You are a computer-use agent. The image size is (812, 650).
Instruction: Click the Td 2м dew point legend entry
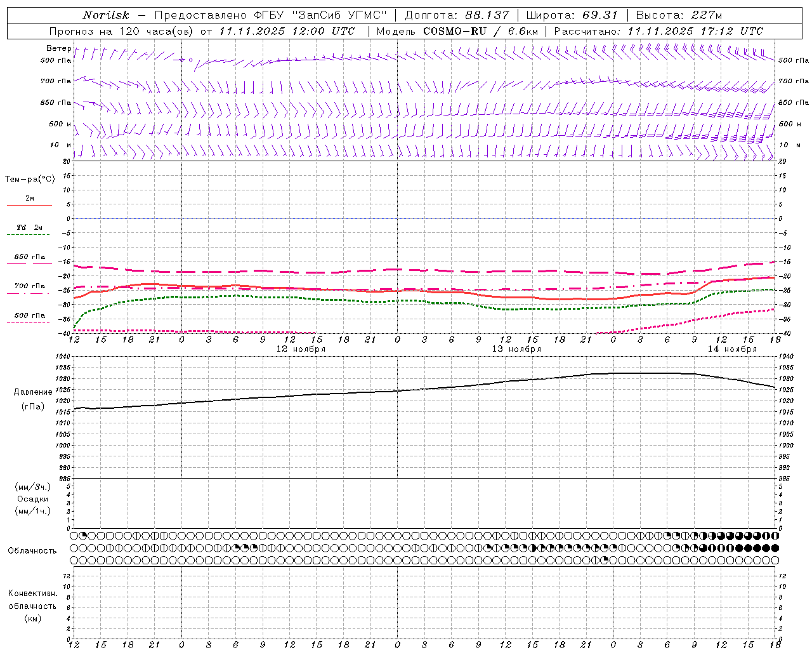pos(29,227)
